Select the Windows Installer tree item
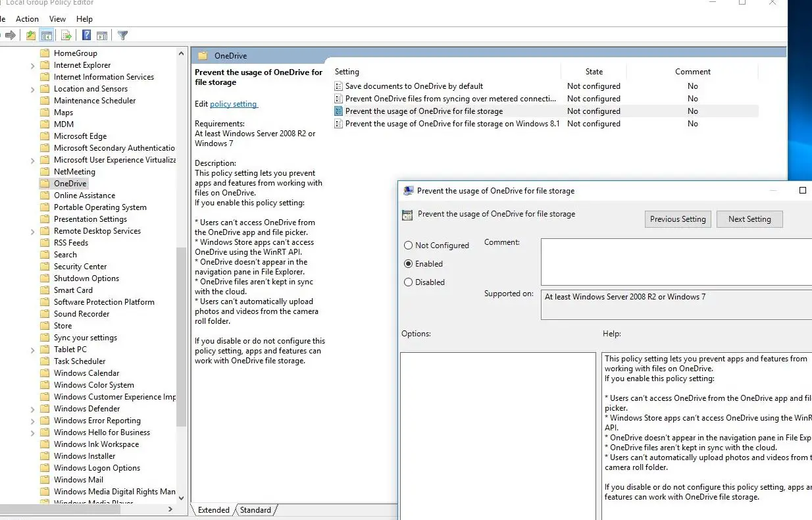 click(84, 456)
